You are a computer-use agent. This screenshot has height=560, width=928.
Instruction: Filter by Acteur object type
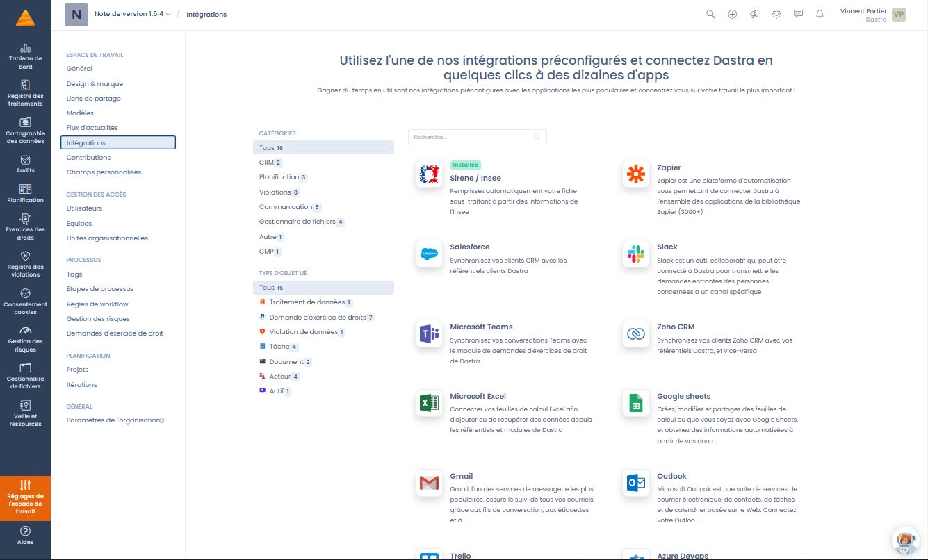pos(279,377)
